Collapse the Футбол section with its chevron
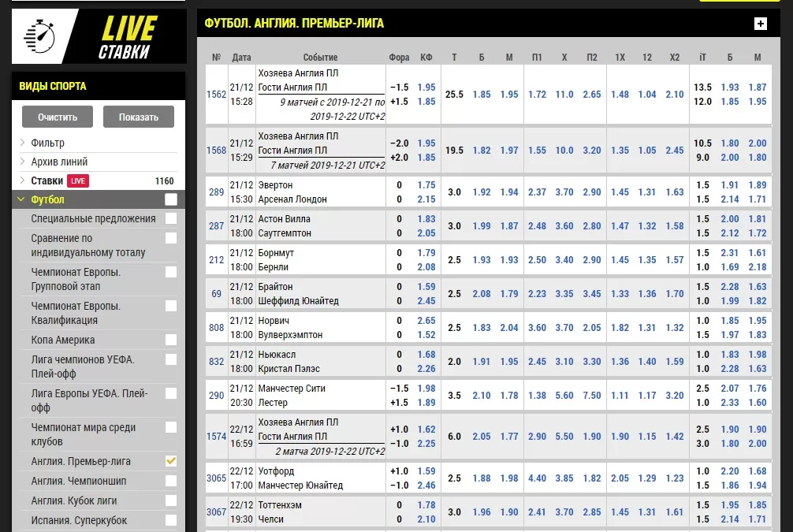The width and height of the screenshot is (793, 532). point(21,200)
